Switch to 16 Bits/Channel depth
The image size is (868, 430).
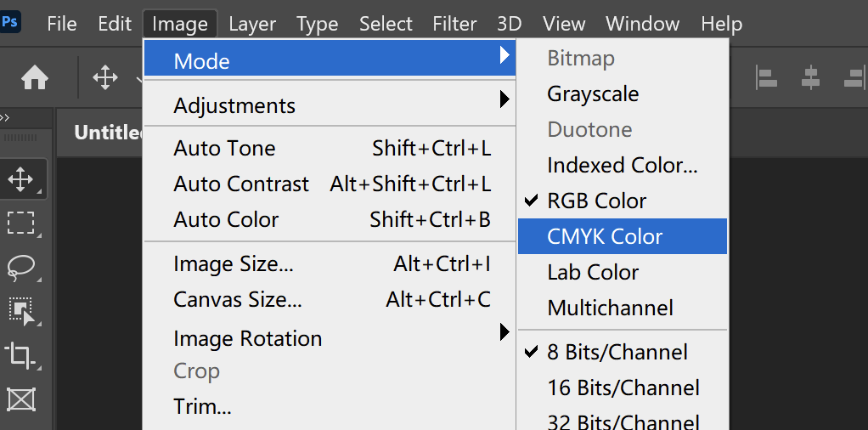click(623, 388)
